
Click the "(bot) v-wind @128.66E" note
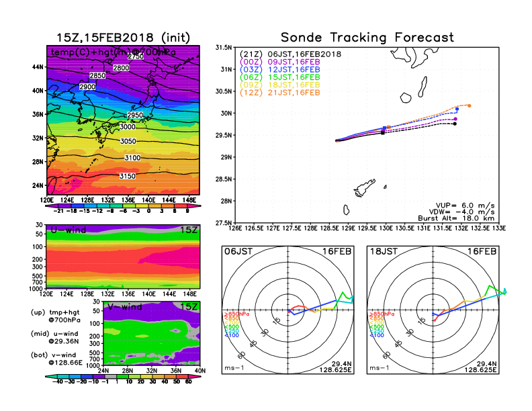tap(56, 359)
